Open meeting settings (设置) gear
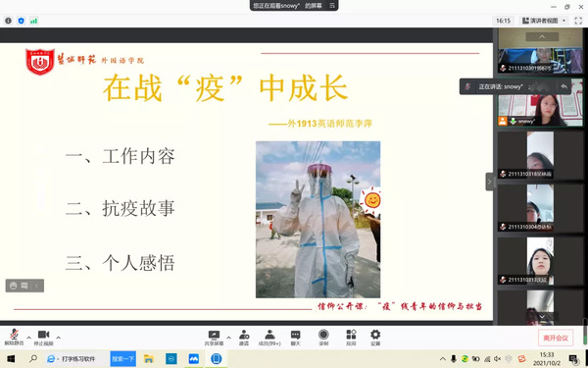The width and height of the screenshot is (588, 368). point(375,338)
